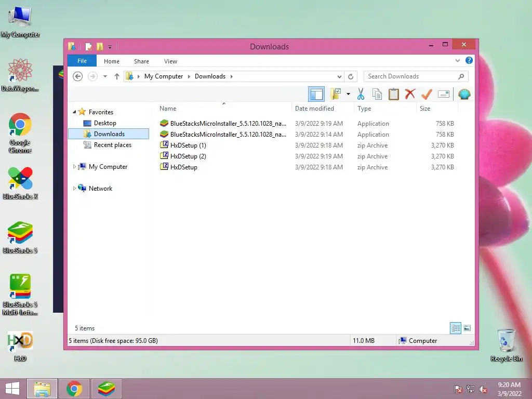
Task: Click the E-mail envelope toolbar icon
Action: [444, 94]
